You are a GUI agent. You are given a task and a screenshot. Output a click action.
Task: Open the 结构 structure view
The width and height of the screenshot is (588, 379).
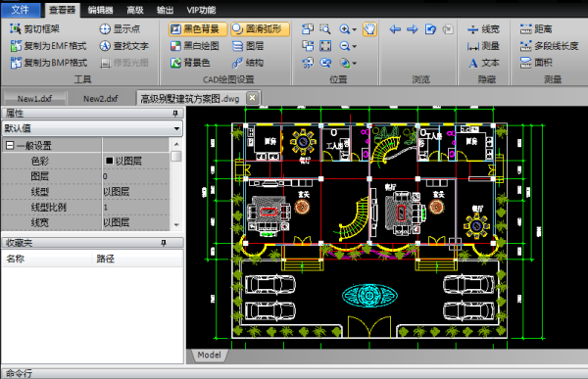[x=248, y=63]
